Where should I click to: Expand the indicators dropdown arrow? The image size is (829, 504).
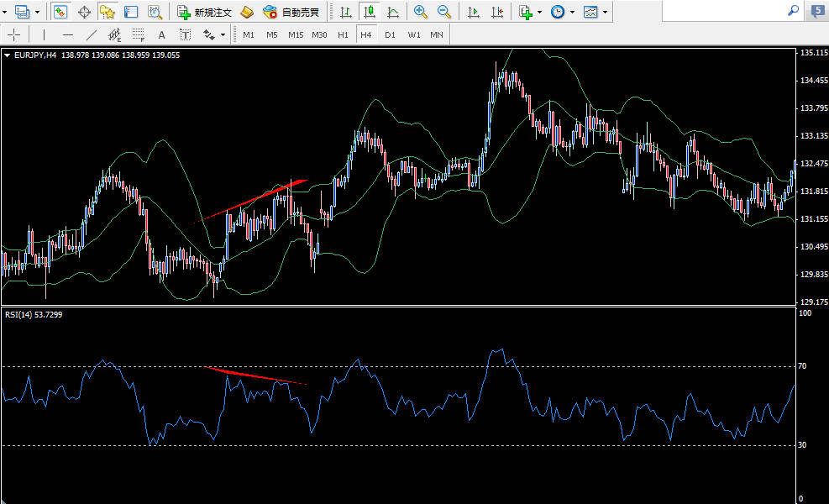(539, 12)
